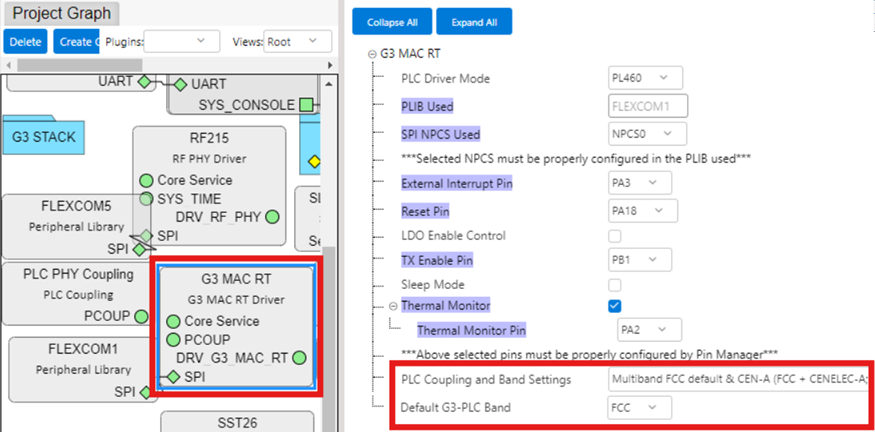Image resolution: width=875 pixels, height=432 pixels.
Task: Open the PLC Driver Mode dropdown
Action: tap(644, 78)
